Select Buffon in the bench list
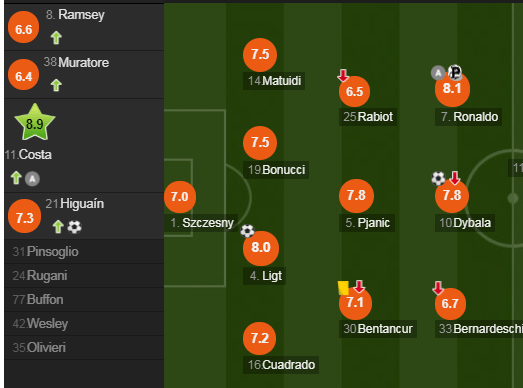This screenshot has height=388, width=523. point(84,300)
